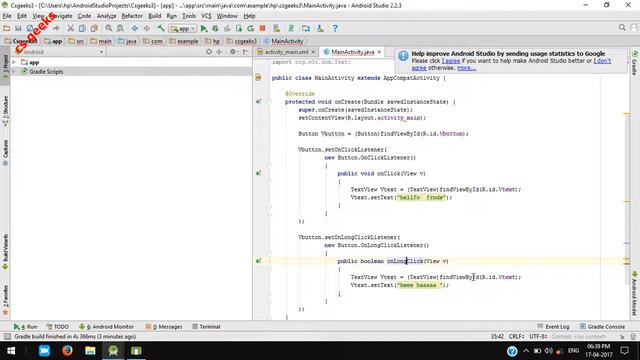Viewport: 640px width, 360px height.
Task: Click the yellow warning marker in error stripe
Action: (x=627, y=113)
